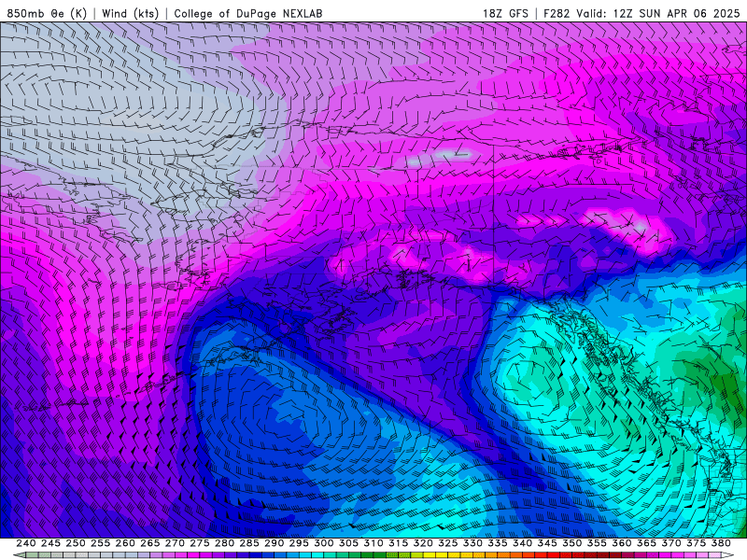Viewport: 747px width, 560px height.
Task: Click the 290 color scale value
Action: click(274, 543)
